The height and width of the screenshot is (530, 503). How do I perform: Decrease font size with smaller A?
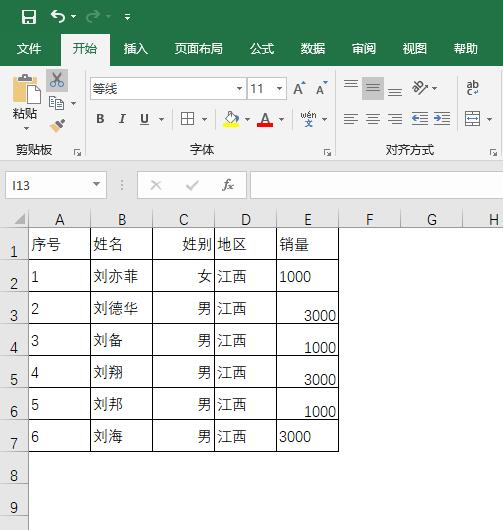tap(321, 88)
